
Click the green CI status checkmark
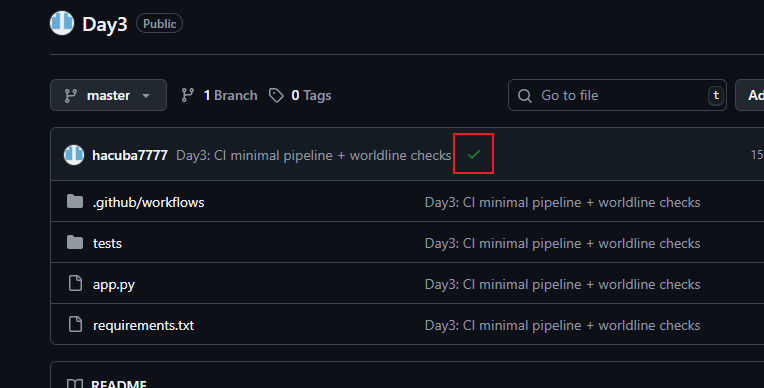(474, 155)
